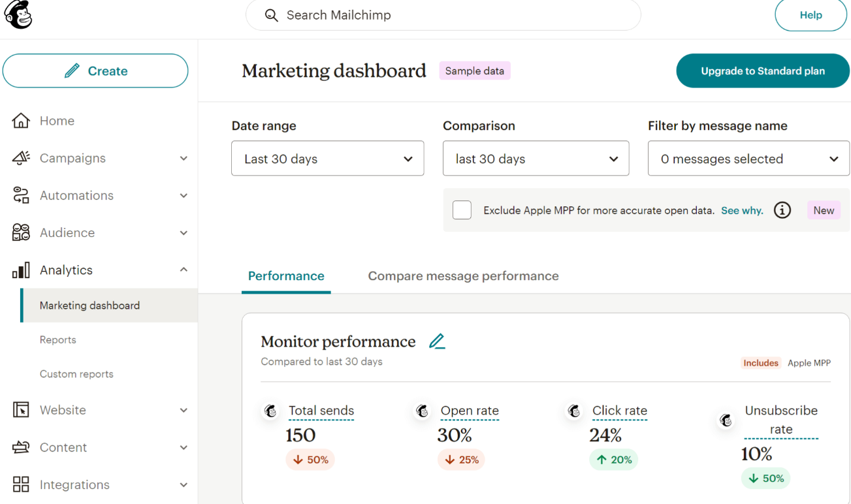Click the 20% increase badge under Click rate

(x=614, y=460)
